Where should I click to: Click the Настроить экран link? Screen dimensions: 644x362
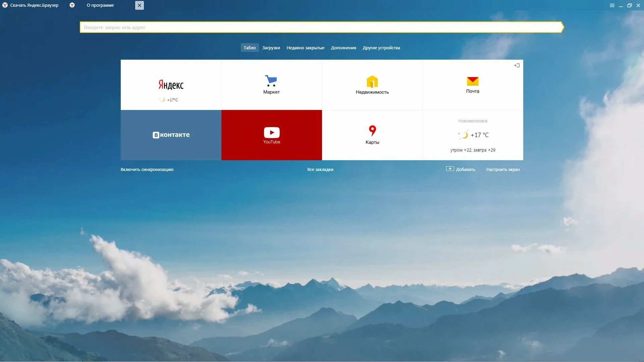pyautogui.click(x=503, y=170)
